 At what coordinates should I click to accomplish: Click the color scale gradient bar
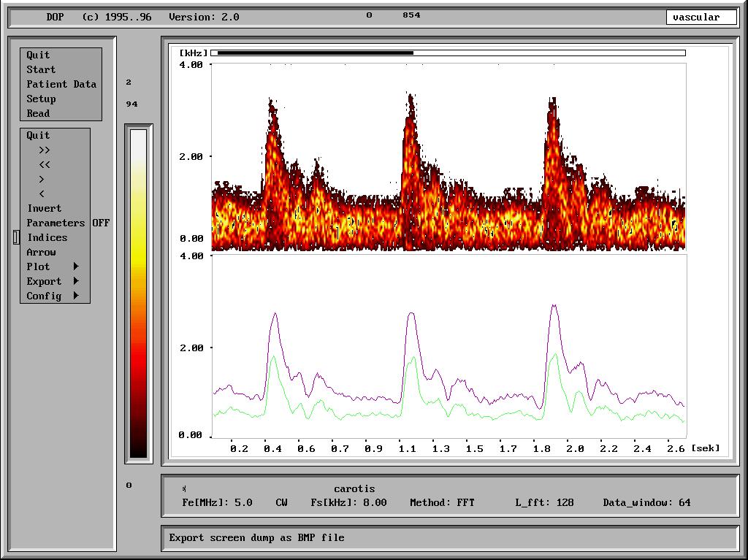pyautogui.click(x=139, y=294)
